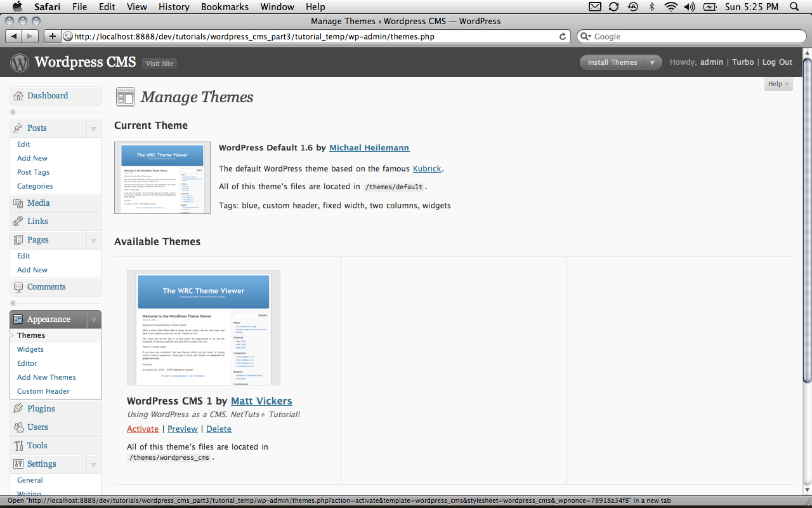812x508 pixels.
Task: Click the mail envelope menu bar icon
Action: click(x=594, y=7)
